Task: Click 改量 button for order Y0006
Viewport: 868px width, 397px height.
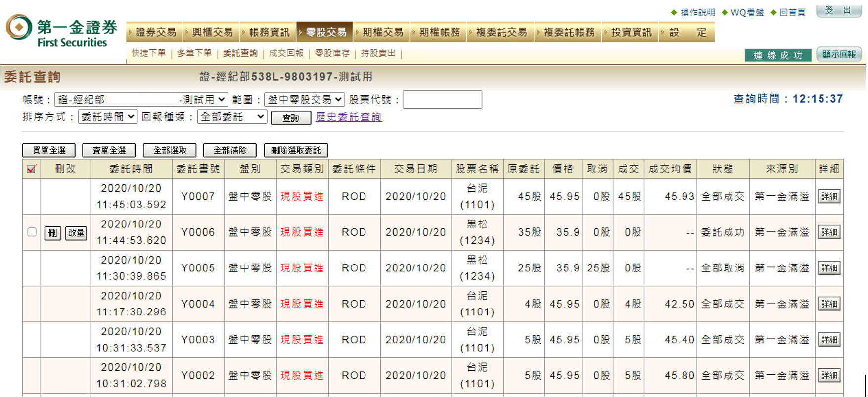Action: [76, 233]
